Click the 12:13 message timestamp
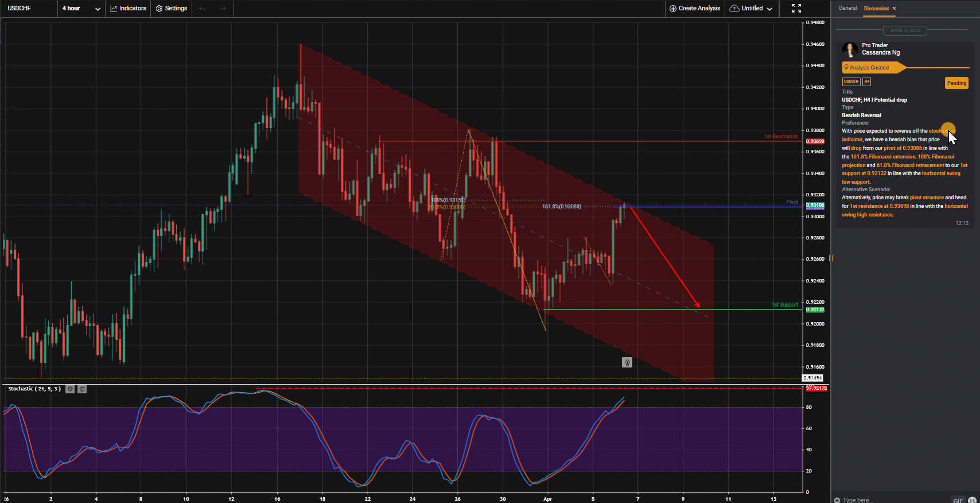 [962, 223]
